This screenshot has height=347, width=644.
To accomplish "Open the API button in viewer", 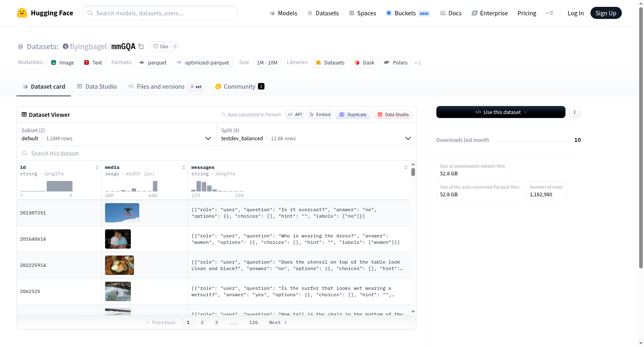I will 295,114.
